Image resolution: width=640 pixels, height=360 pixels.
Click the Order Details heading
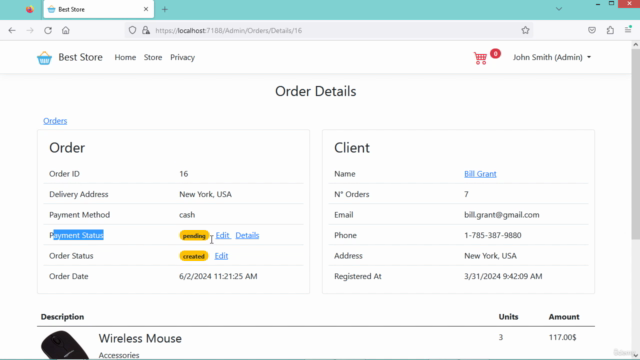coord(316,91)
